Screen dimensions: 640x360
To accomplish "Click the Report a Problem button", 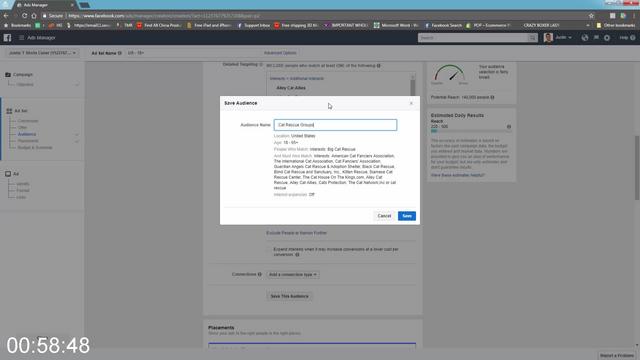I will pyautogui.click(x=617, y=356).
